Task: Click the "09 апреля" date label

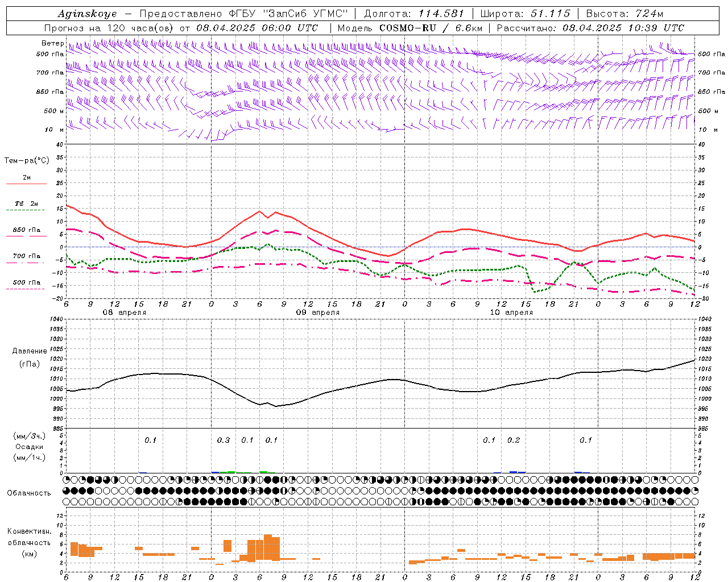Action: [x=317, y=313]
